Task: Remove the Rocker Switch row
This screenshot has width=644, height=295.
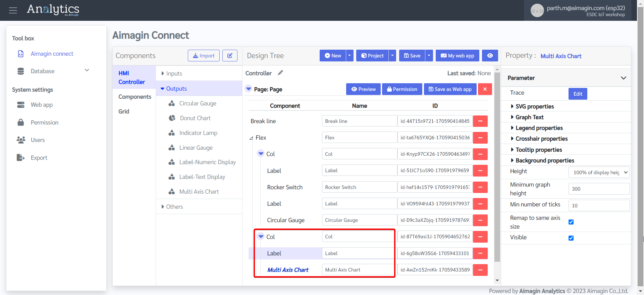Action: click(x=480, y=187)
